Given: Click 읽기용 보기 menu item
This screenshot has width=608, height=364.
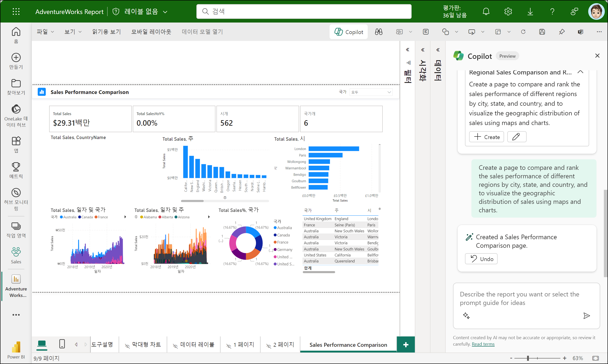Looking at the screenshot, I should pyautogui.click(x=106, y=32).
